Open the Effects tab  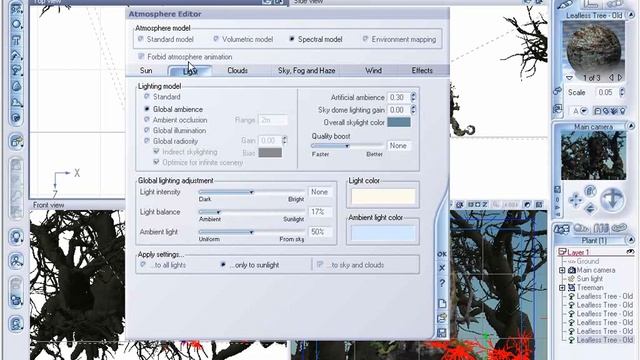coord(422,71)
